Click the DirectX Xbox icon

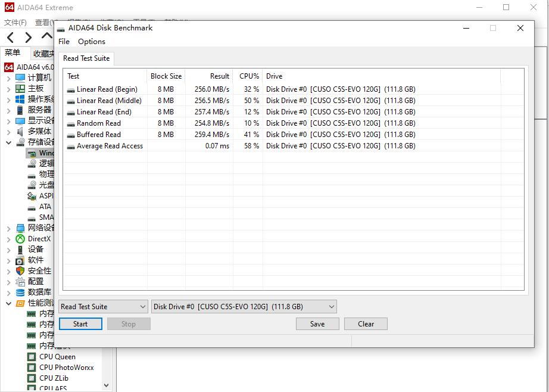click(20, 239)
